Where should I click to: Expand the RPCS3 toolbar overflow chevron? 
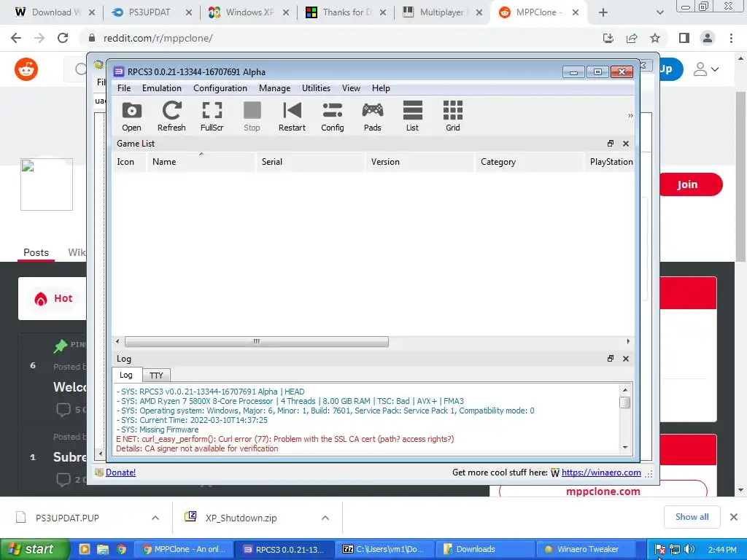[630, 116]
